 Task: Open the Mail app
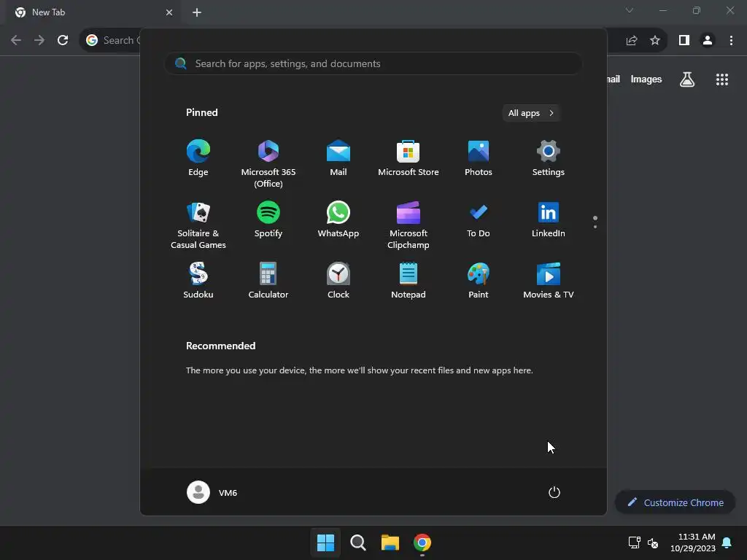338,158
